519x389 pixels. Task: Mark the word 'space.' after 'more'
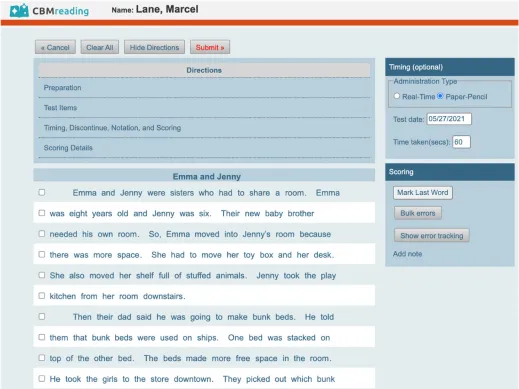(x=129, y=255)
